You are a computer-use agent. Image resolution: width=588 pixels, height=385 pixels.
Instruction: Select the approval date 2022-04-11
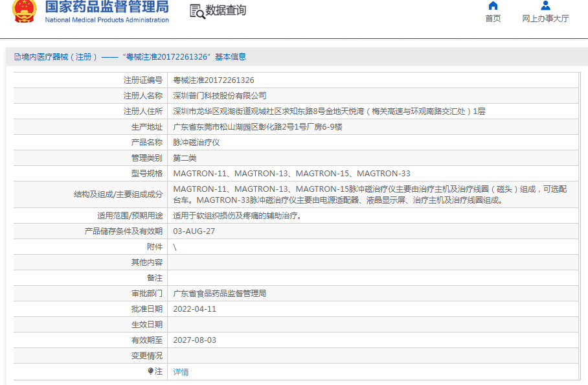pos(195,309)
